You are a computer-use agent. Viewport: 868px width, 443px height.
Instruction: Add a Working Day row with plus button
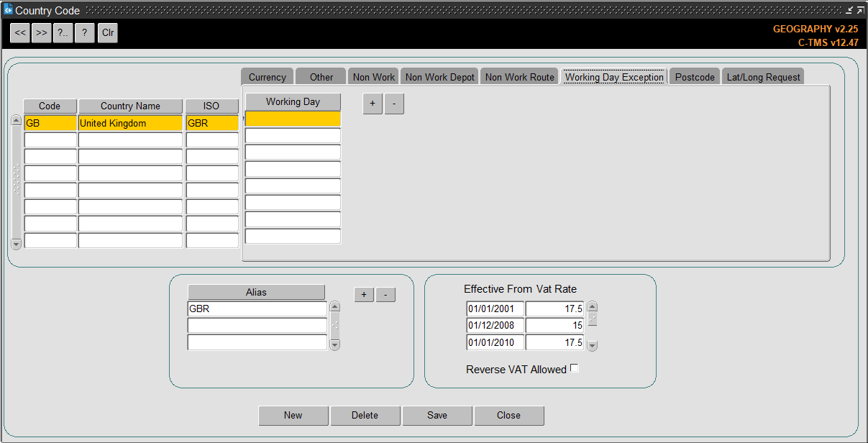click(x=373, y=104)
